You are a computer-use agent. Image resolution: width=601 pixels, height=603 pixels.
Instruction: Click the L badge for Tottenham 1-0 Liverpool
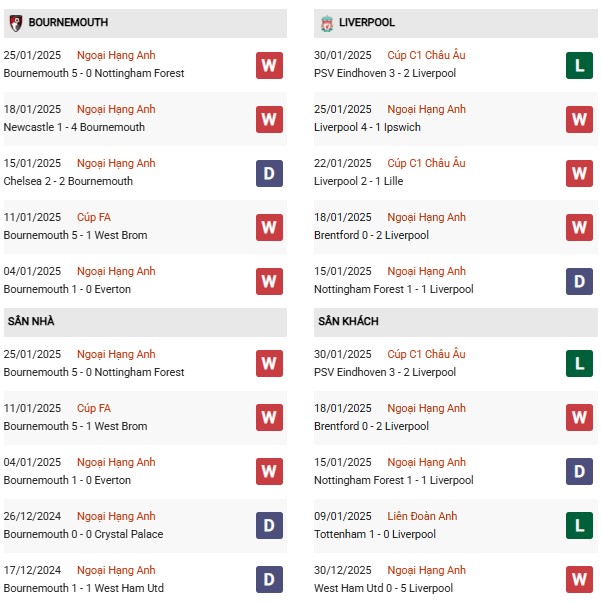579,526
